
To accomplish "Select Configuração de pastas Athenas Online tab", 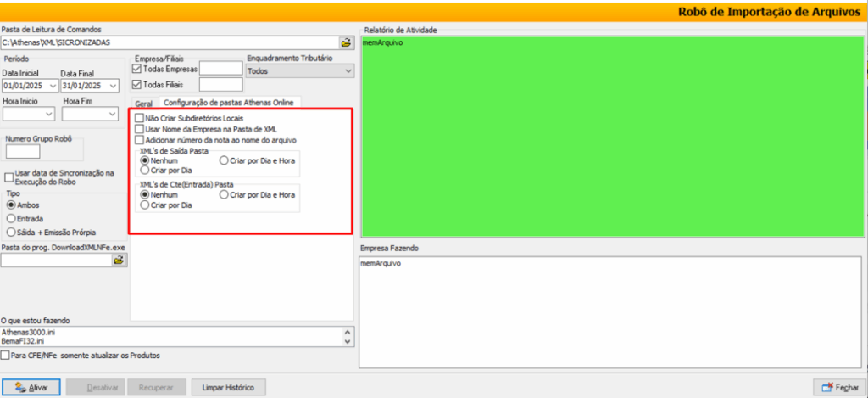I will (x=227, y=102).
